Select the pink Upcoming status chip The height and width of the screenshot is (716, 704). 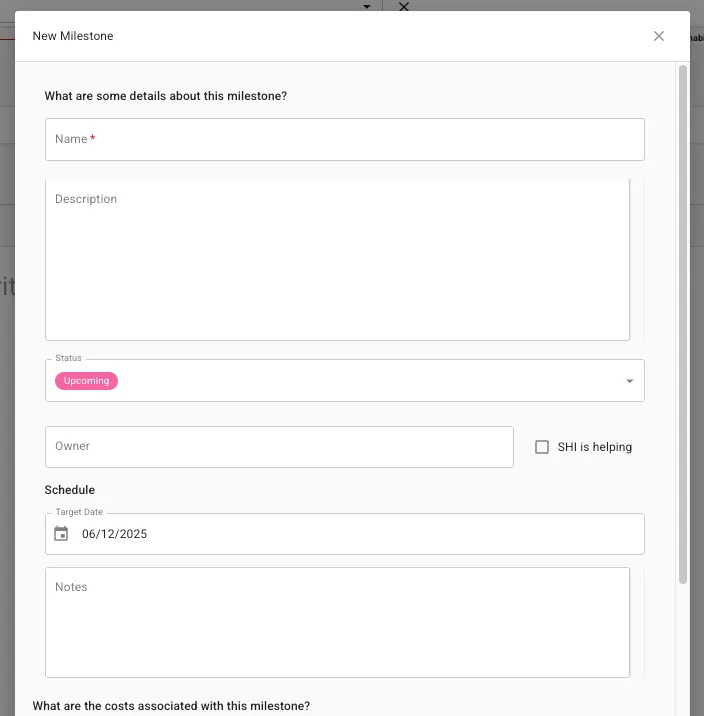tap(86, 381)
